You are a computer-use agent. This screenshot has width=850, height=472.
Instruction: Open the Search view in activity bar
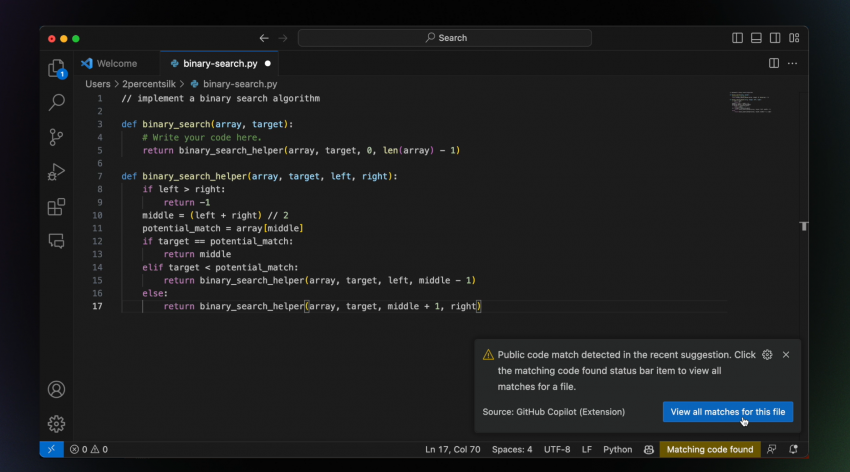click(57, 102)
